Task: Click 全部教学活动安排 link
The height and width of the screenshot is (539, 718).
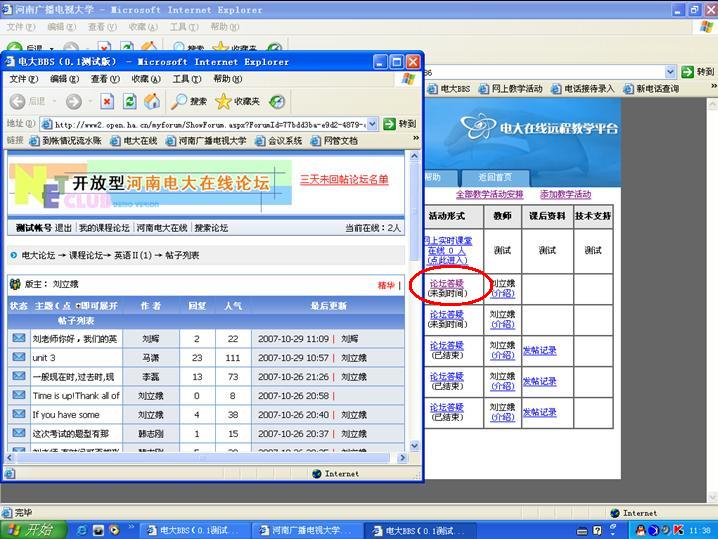Action: 490,194
